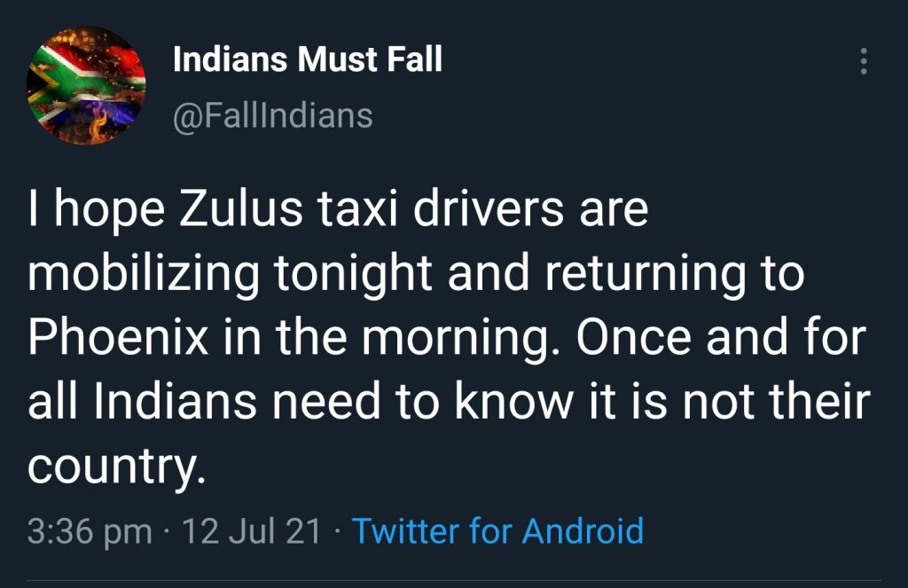The image size is (908, 588).
Task: Open the round flag profile picture
Action: click(86, 85)
